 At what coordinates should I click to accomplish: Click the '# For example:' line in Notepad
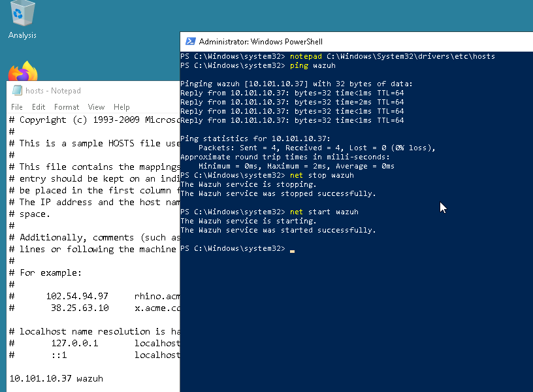pyautogui.click(x=46, y=272)
